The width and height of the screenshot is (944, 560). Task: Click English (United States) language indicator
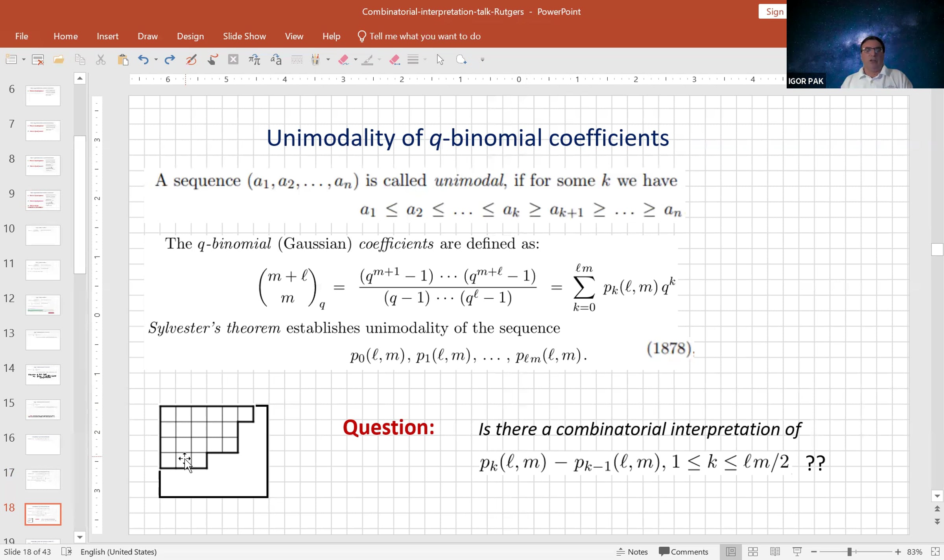(x=118, y=552)
